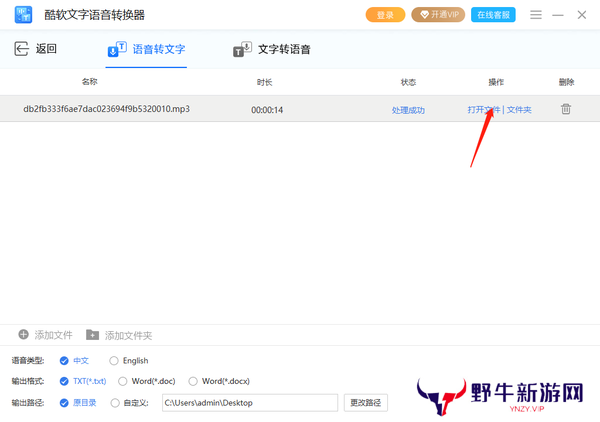Viewport: 600px width, 422px height.
Task: Click 添加文件 button label
Action: tap(53, 335)
